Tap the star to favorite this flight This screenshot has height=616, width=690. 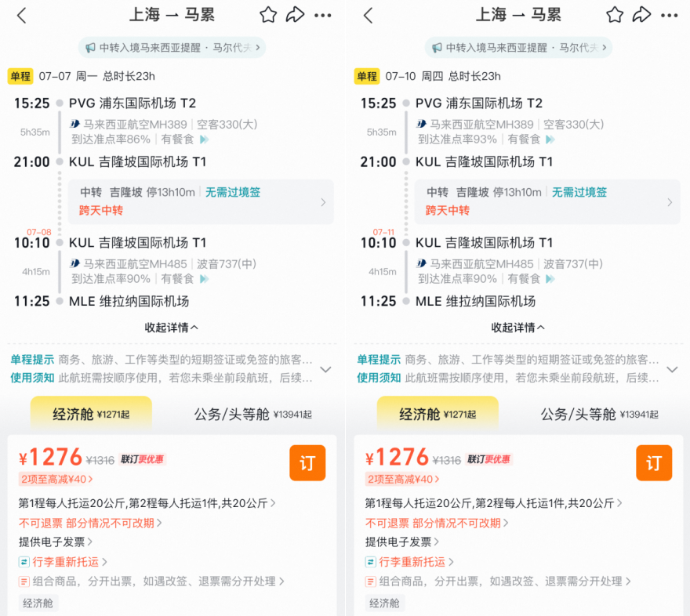pyautogui.click(x=267, y=14)
